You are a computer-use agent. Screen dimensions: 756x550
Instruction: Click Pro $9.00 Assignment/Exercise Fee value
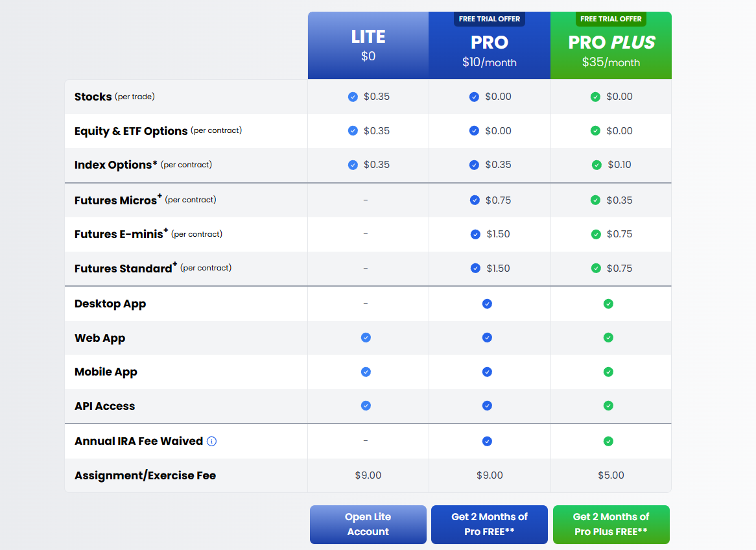tap(490, 475)
